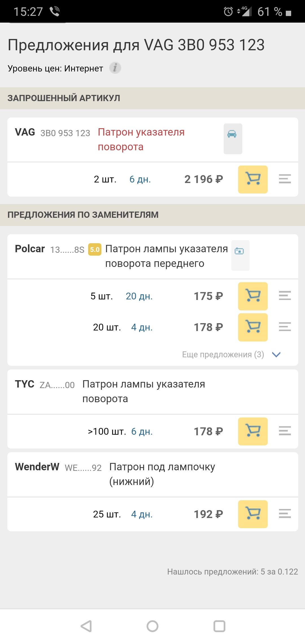Add TYC 178 ₽ offer to cart
This screenshot has width=305, height=644.
tap(253, 431)
